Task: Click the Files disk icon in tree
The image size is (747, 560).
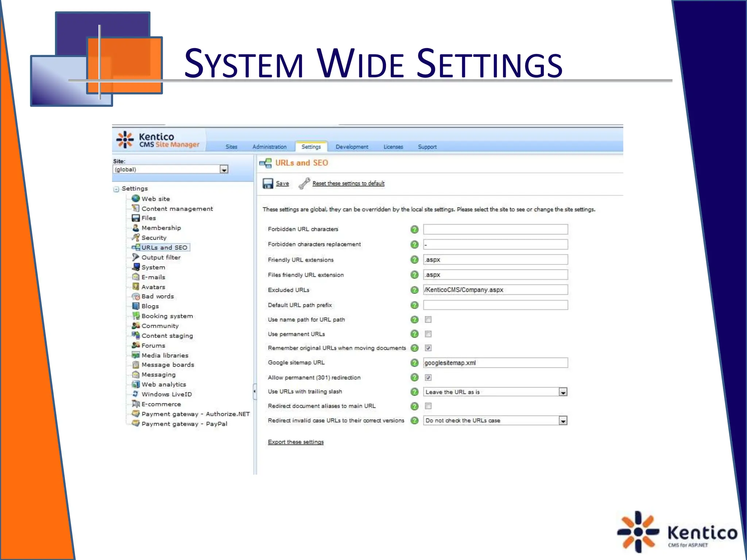Action: pos(136,218)
